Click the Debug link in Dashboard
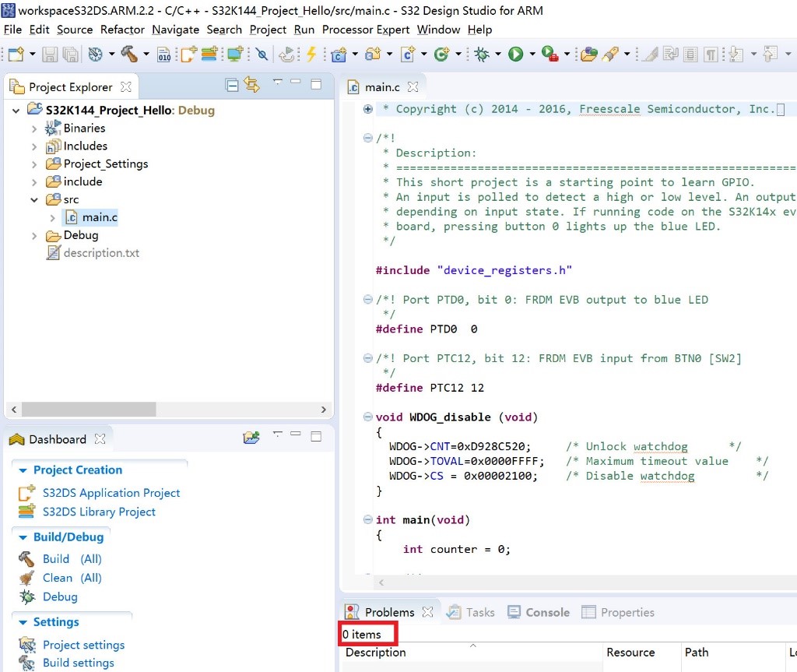 point(60,596)
